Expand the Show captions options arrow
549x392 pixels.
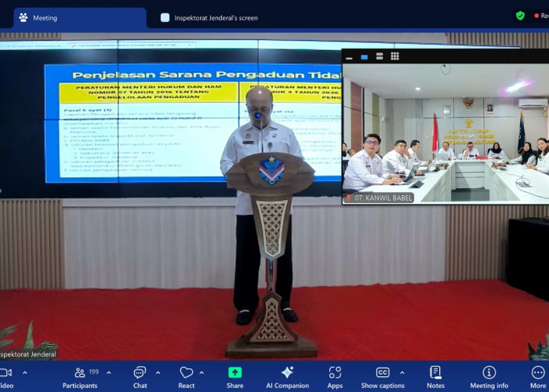click(402, 373)
